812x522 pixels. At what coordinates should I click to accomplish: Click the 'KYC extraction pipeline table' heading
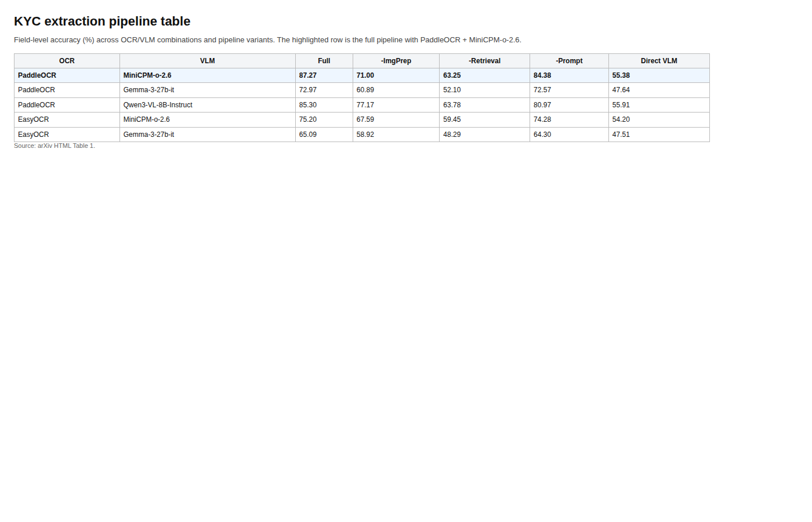[x=102, y=21]
